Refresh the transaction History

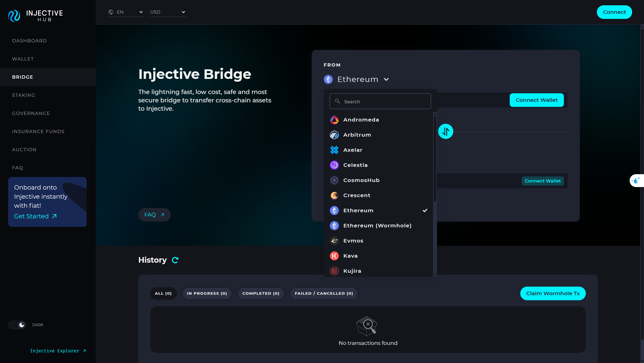pos(175,260)
